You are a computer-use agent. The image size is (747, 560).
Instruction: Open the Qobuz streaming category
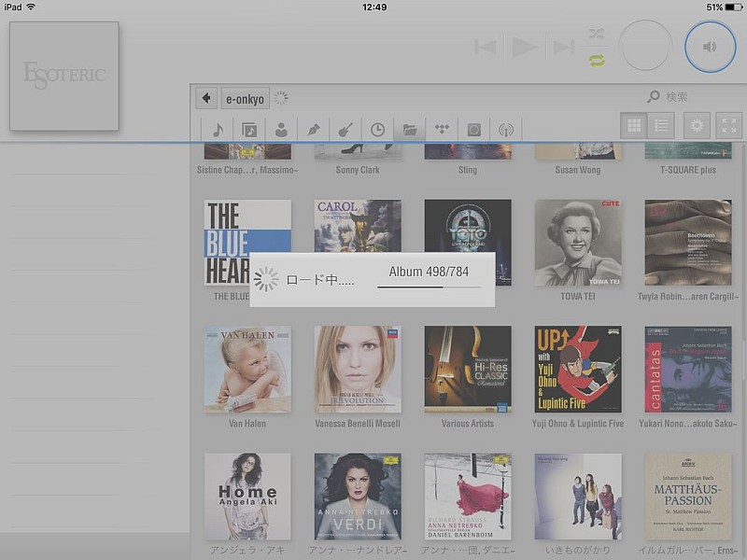(473, 129)
